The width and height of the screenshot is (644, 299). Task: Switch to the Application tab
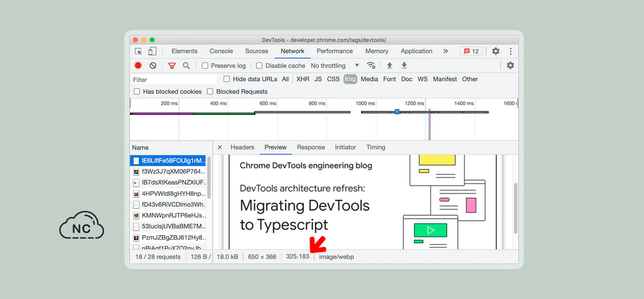(416, 51)
